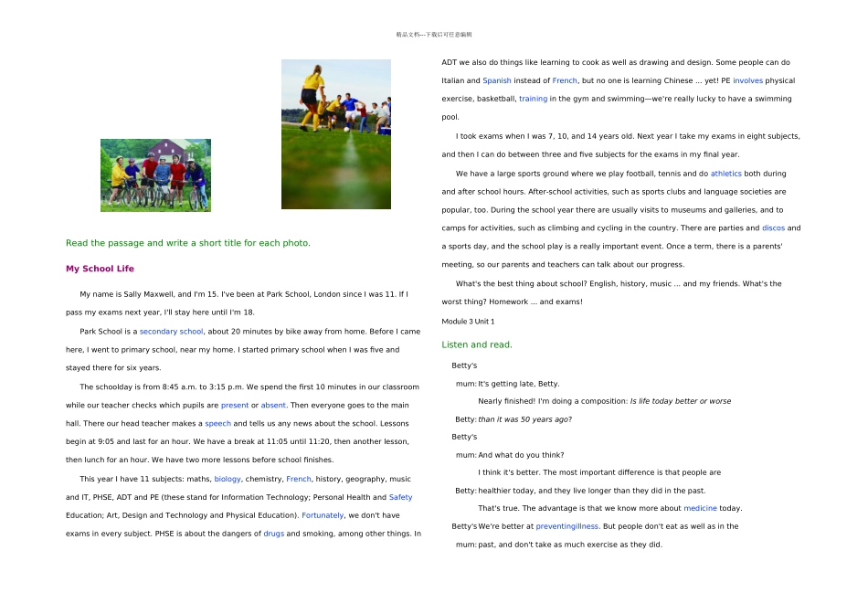Click the blue word 'biology'

pyautogui.click(x=228, y=479)
